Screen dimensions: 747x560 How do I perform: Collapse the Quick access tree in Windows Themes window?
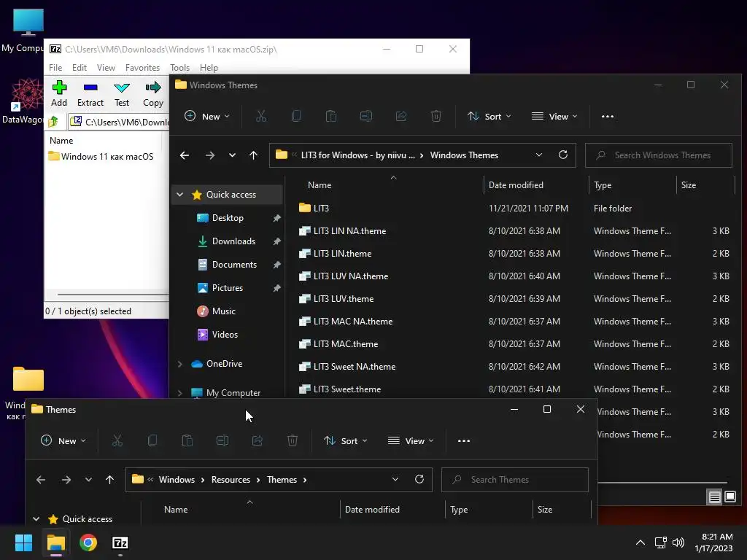179,194
